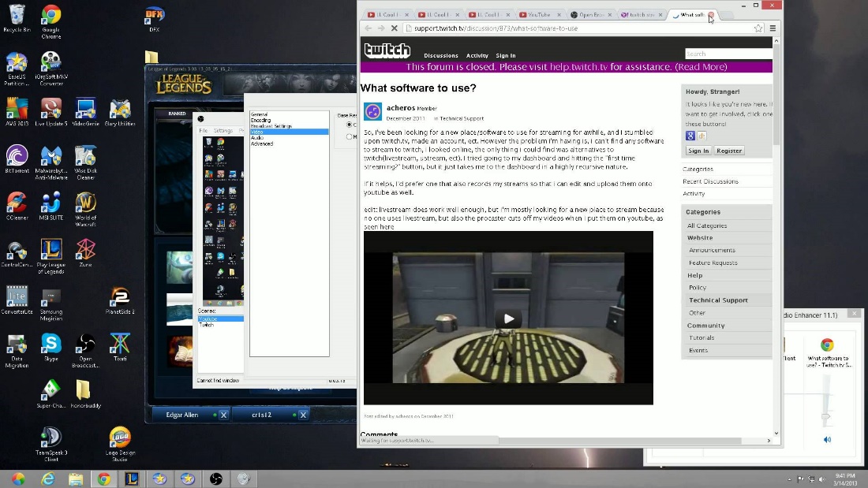Select first radio button in OBS Video settings
Screen dimensions: 868x488
[x=350, y=125]
